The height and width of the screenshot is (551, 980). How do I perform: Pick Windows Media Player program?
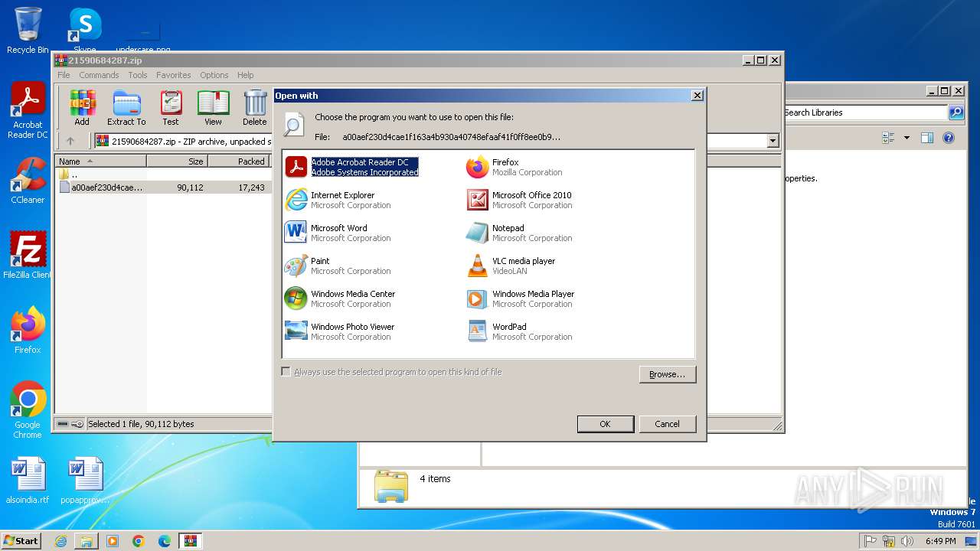point(521,298)
